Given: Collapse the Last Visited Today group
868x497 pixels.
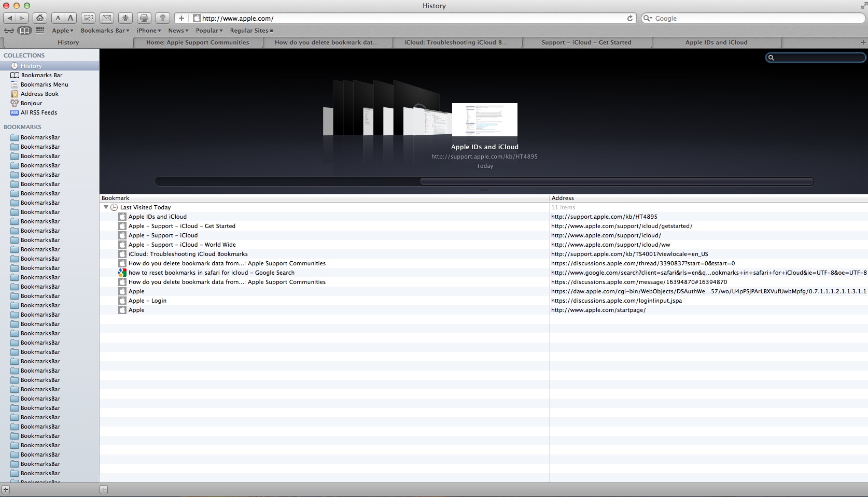Looking at the screenshot, I should [x=106, y=207].
